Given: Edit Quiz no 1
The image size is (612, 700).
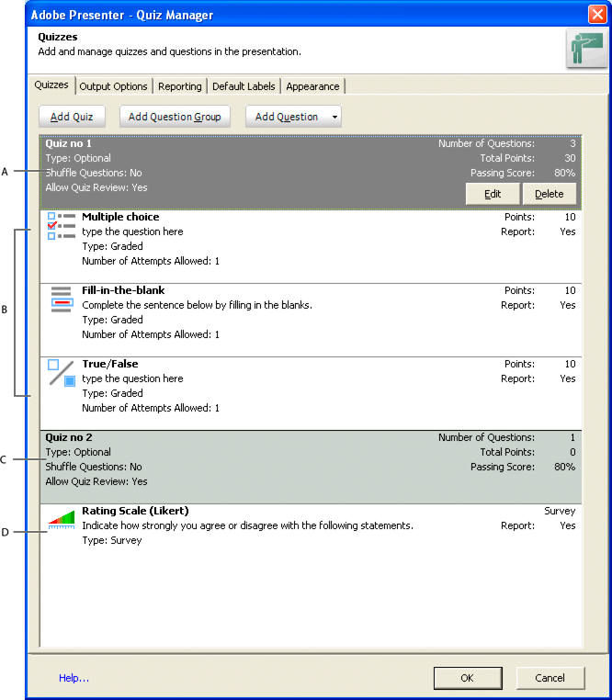Looking at the screenshot, I should click(x=493, y=194).
